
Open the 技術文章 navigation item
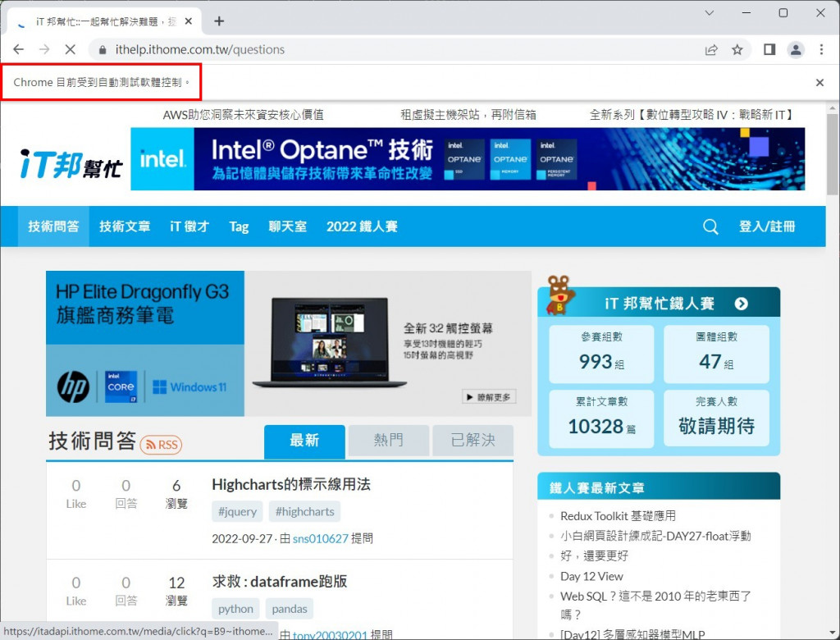125,226
